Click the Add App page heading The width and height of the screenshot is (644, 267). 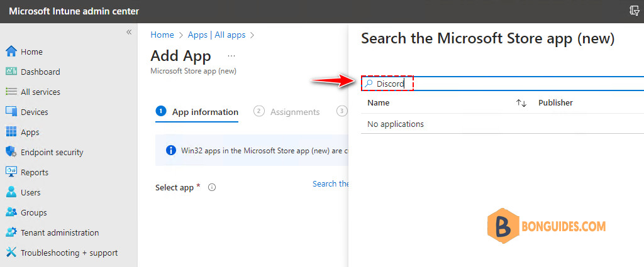pos(180,56)
